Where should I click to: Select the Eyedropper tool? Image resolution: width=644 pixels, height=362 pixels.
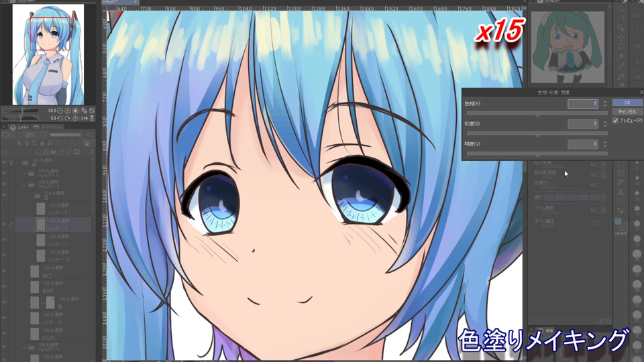click(621, 66)
